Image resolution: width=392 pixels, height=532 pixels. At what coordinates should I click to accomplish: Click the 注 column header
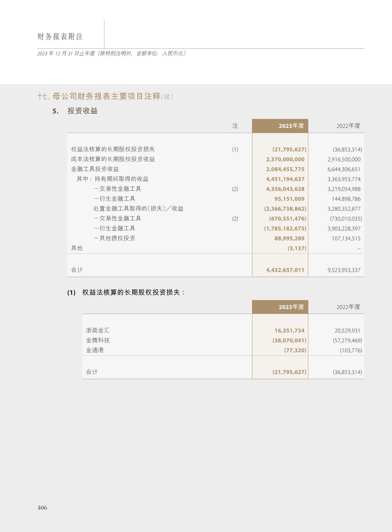point(235,126)
